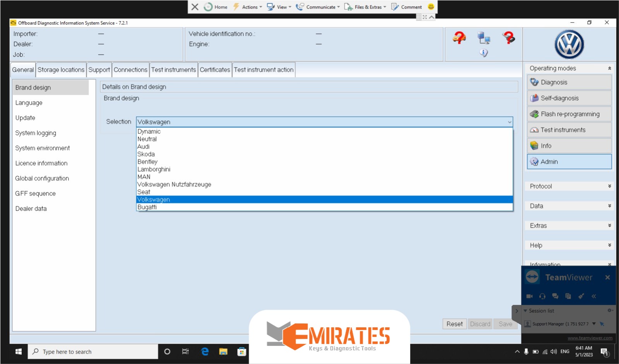Switch to the Test instruments tab
Image resolution: width=619 pixels, height=364 pixels.
click(x=173, y=70)
